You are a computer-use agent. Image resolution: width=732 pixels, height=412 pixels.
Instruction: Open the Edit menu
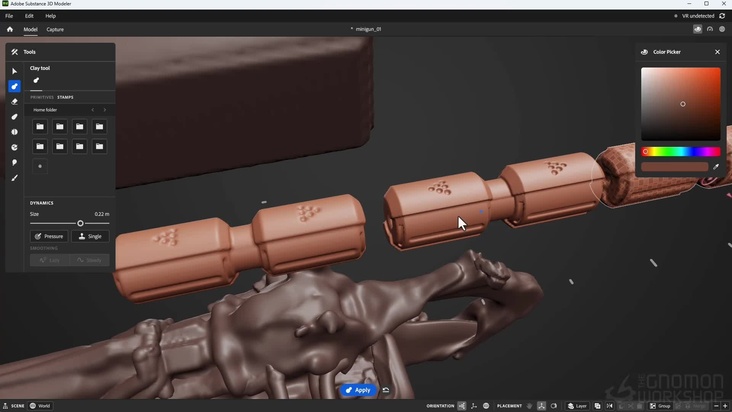click(29, 16)
